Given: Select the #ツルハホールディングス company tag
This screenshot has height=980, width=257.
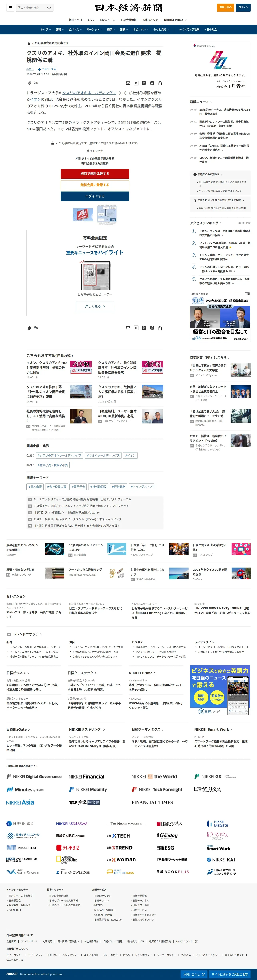Looking at the screenshot, I should coord(103,455).
